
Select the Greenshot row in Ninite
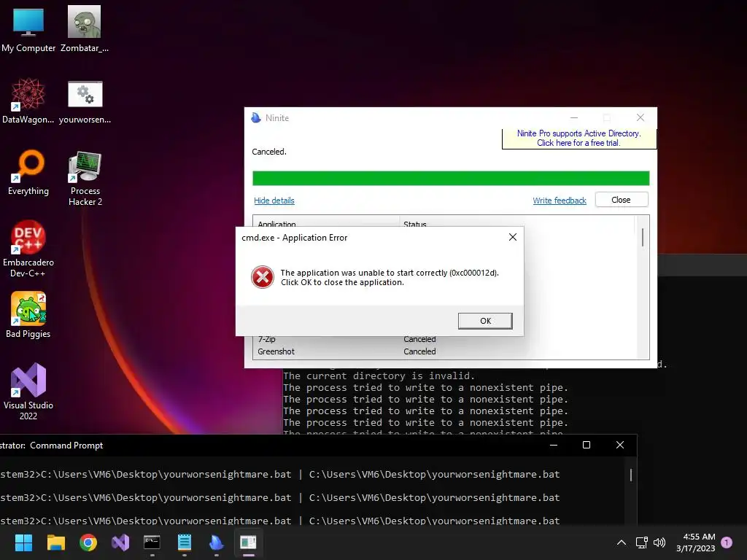coord(446,351)
